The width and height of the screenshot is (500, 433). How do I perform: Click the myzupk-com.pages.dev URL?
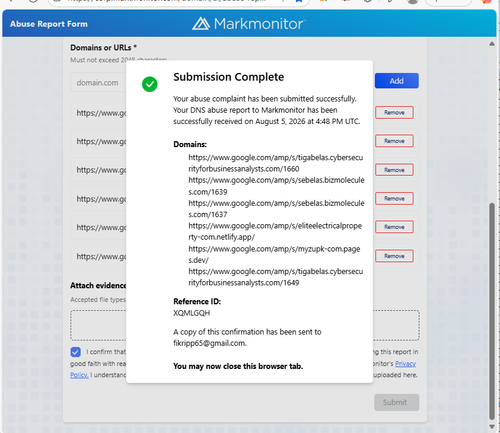coord(274,254)
